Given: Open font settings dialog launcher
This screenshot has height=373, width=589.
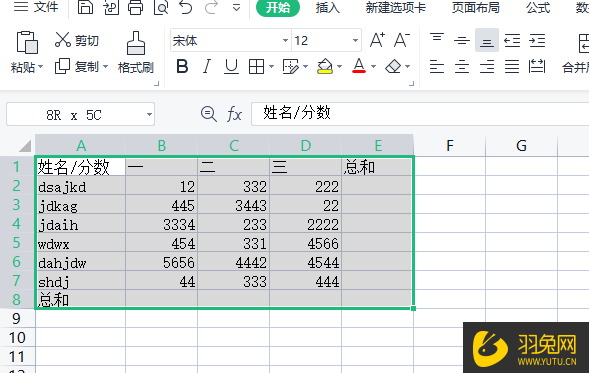Looking at the screenshot, I should pyautogui.click(x=412, y=84).
